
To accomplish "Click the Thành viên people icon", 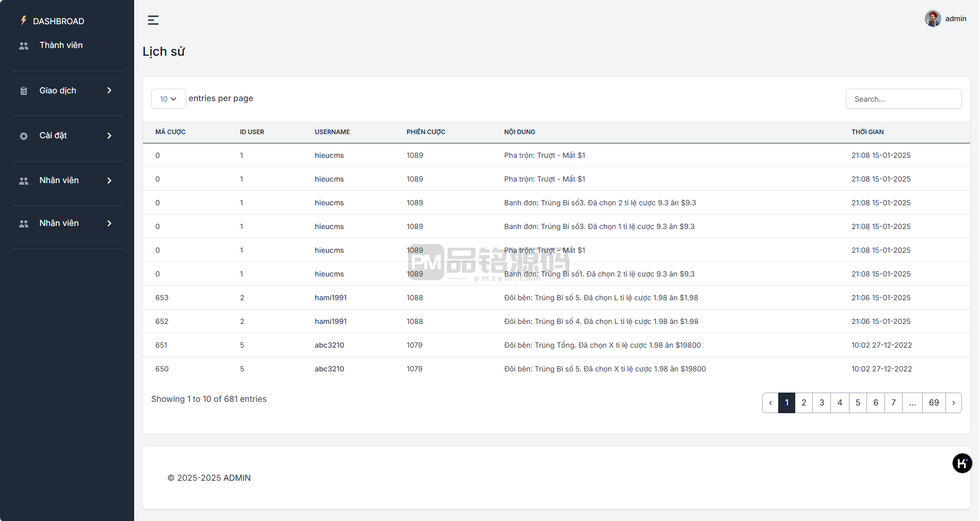I will (x=24, y=46).
